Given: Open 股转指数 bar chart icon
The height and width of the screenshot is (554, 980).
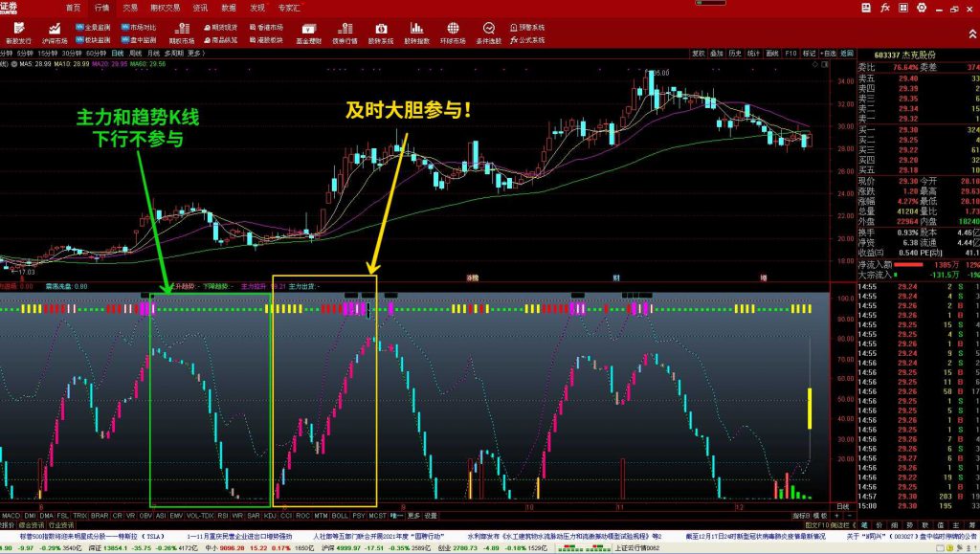Looking at the screenshot, I should [x=416, y=33].
